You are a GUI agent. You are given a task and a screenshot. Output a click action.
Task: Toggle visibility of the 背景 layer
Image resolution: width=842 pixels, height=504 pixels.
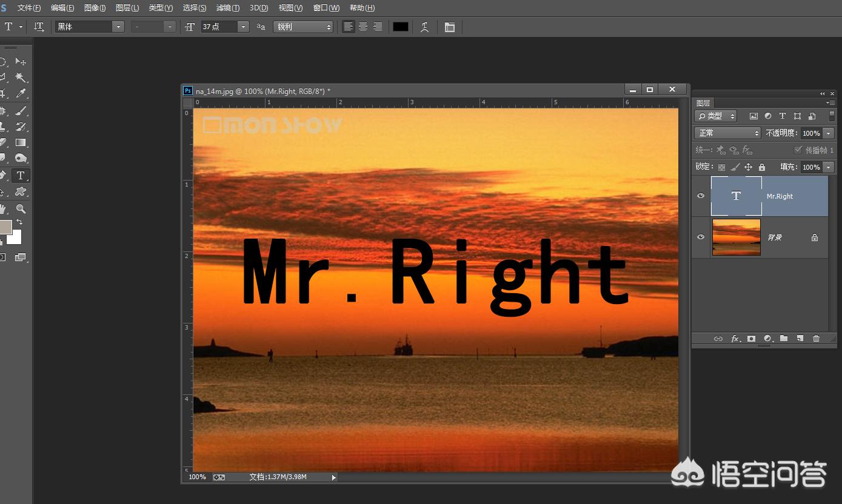pos(701,237)
